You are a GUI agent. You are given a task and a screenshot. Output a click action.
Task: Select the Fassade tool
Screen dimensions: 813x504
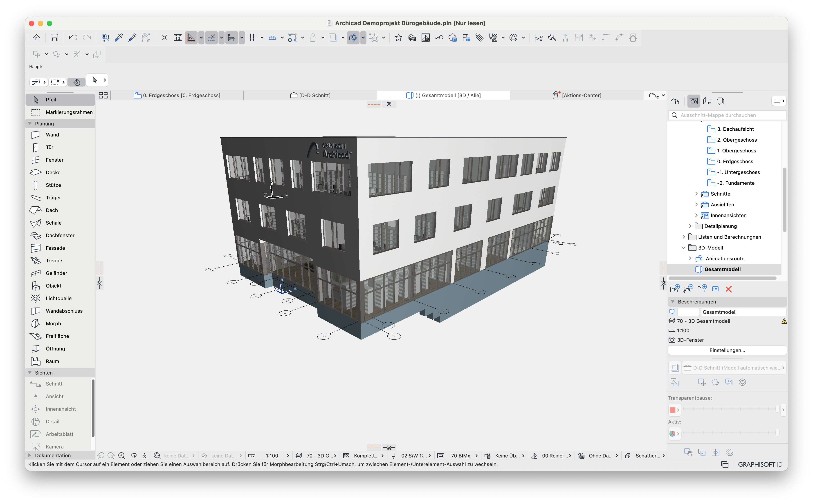point(60,248)
